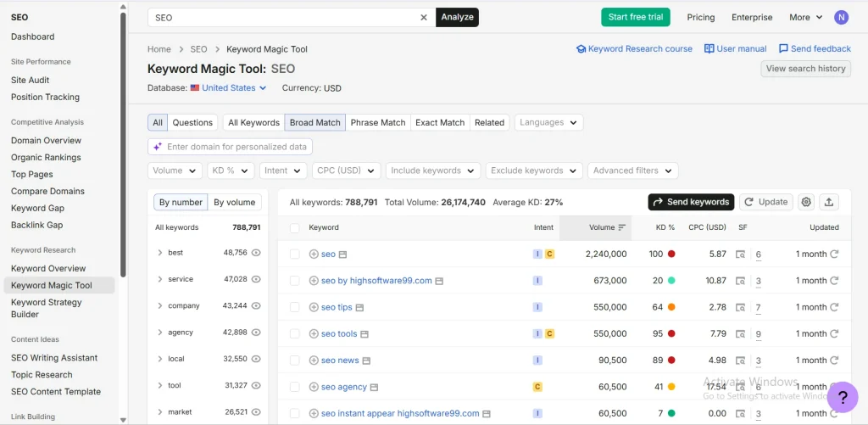Check the box for 'seo tools'
The image size is (868, 425).
coord(294,333)
